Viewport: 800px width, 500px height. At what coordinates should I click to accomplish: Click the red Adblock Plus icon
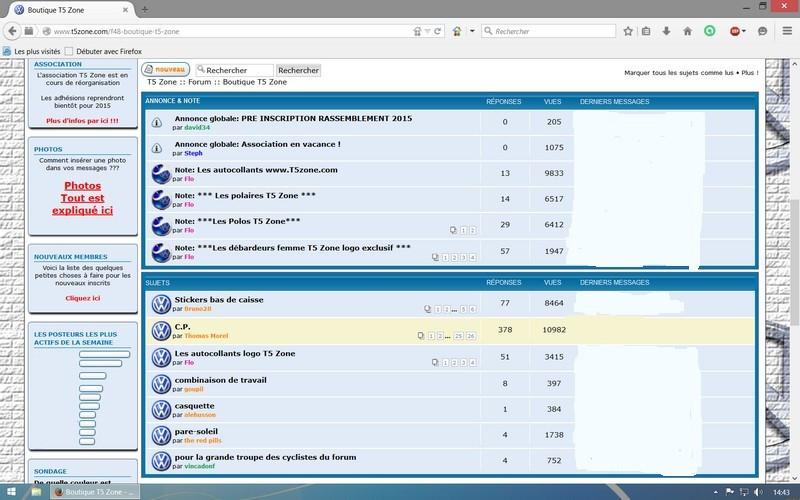[735, 31]
